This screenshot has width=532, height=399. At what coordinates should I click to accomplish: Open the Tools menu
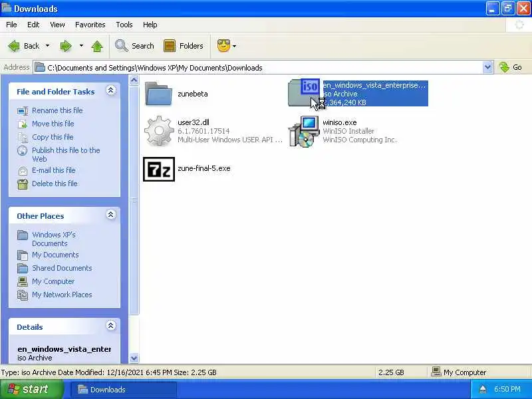tap(124, 25)
